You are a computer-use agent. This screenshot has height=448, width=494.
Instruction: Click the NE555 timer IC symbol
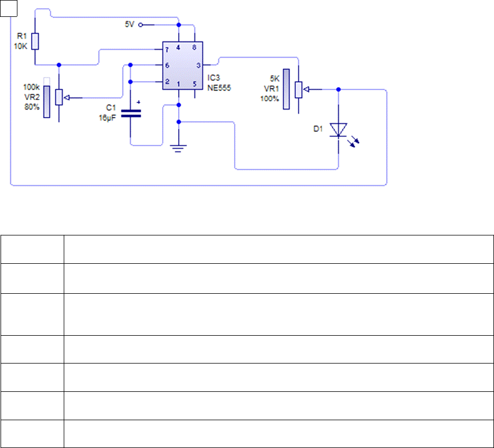(x=180, y=65)
